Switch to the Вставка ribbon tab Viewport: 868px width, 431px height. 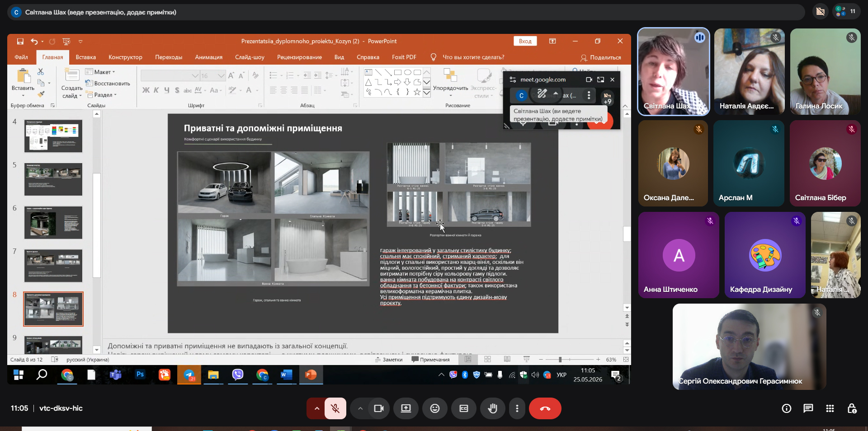pos(85,57)
